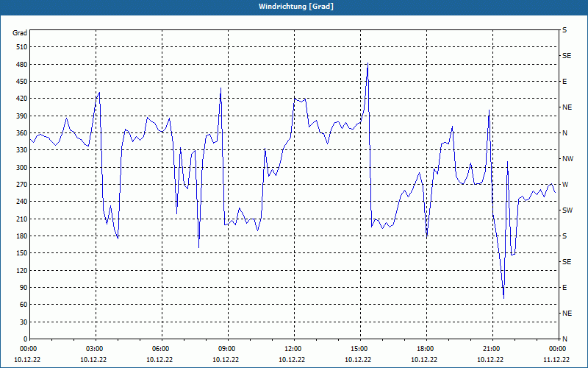Viewport: 588px width, 368px height.
Task: Select the 11.12.22 date label
Action: [x=556, y=360]
